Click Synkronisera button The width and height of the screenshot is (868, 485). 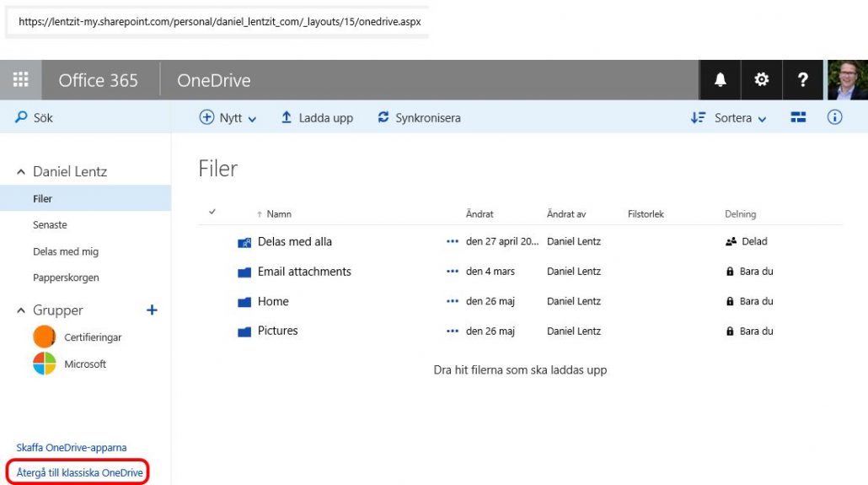[419, 117]
